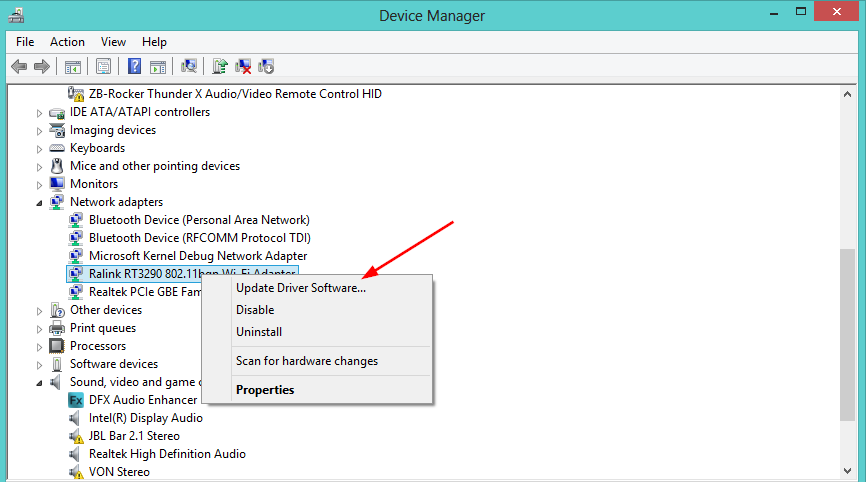866x482 pixels.
Task: Click the Back arrow toolbar icon
Action: click(x=18, y=67)
